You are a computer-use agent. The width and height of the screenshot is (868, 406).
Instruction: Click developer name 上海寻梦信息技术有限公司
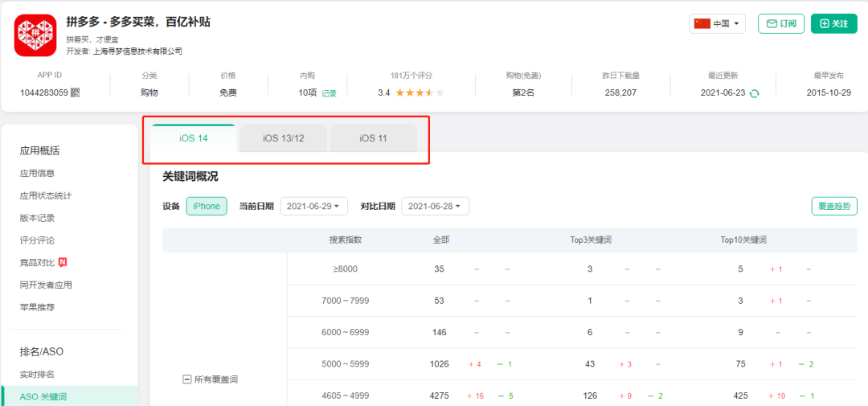tap(138, 51)
